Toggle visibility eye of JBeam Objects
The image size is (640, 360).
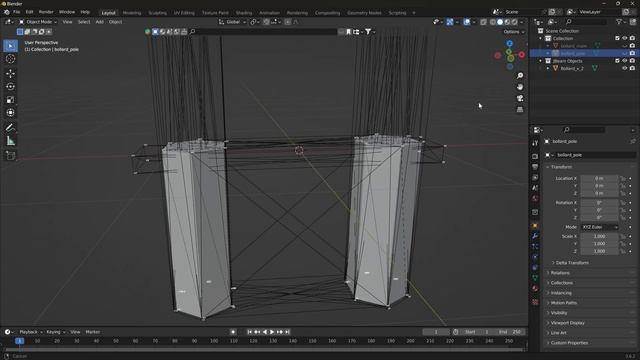tap(624, 60)
